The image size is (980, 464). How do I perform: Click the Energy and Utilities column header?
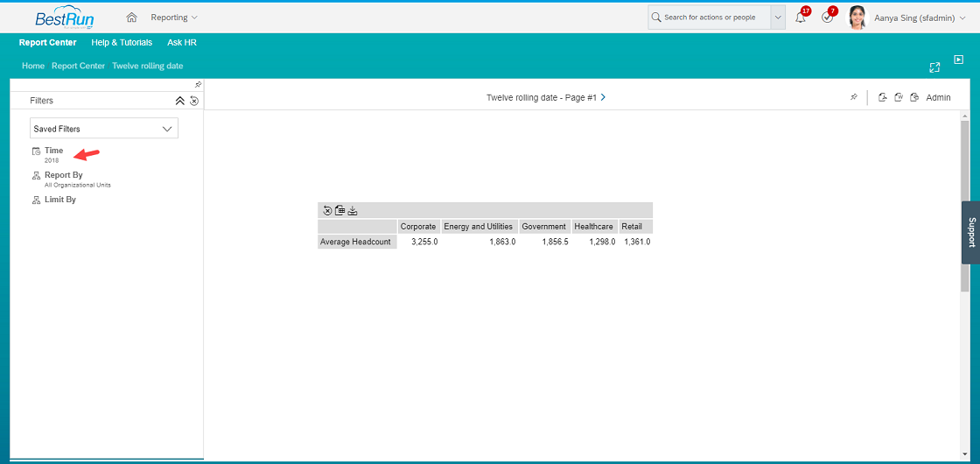[479, 227]
